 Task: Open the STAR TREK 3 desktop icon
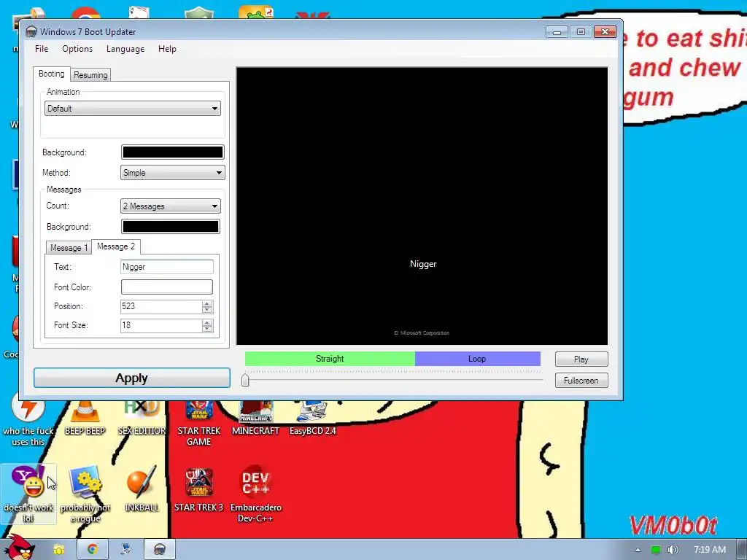point(198,489)
